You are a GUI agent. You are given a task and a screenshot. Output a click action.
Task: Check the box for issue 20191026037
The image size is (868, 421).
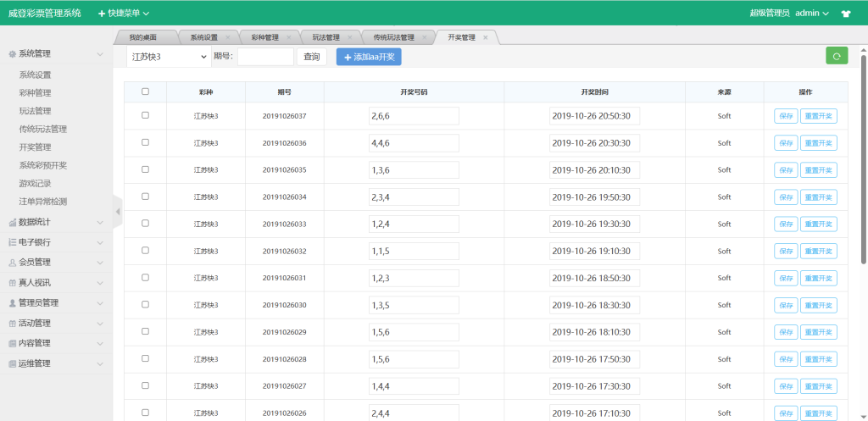pyautogui.click(x=145, y=115)
